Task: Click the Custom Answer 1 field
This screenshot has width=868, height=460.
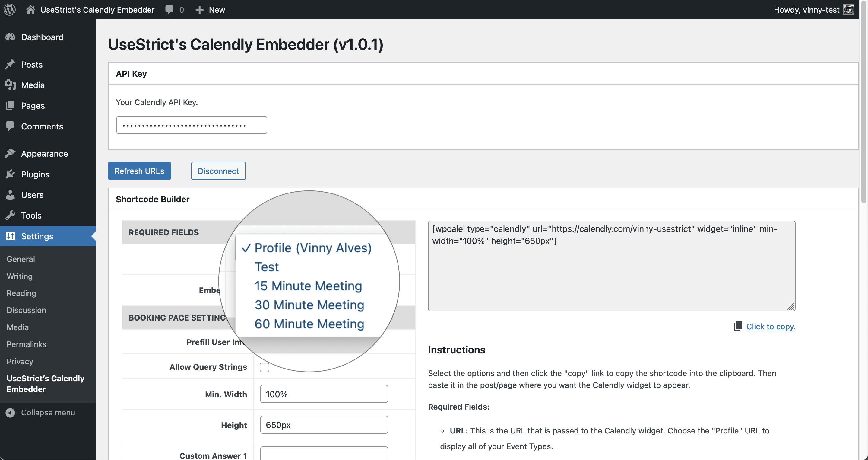Action: click(x=324, y=454)
